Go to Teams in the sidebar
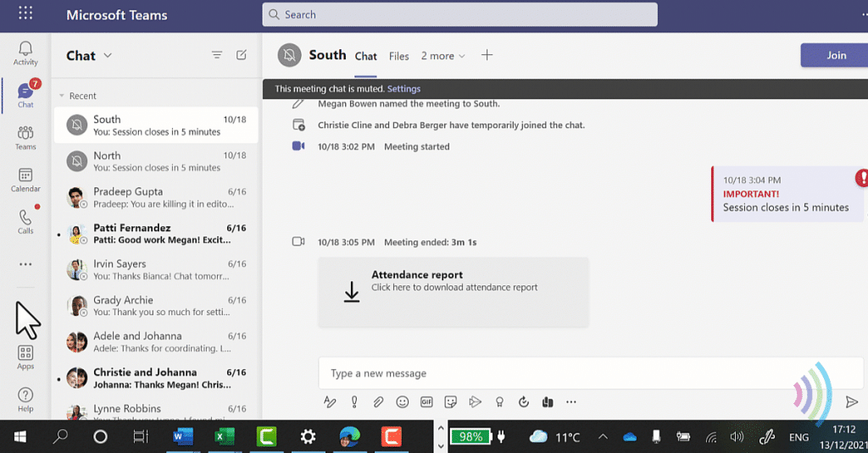 pos(25,138)
